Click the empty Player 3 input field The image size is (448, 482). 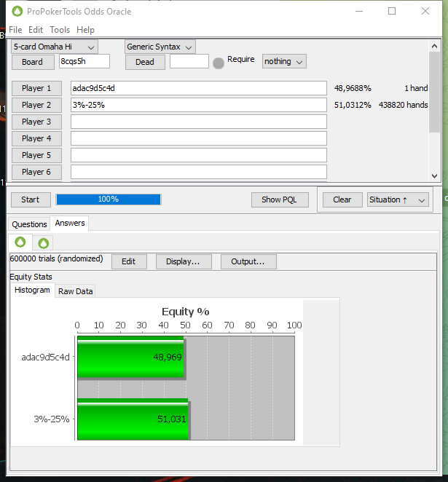click(x=199, y=122)
